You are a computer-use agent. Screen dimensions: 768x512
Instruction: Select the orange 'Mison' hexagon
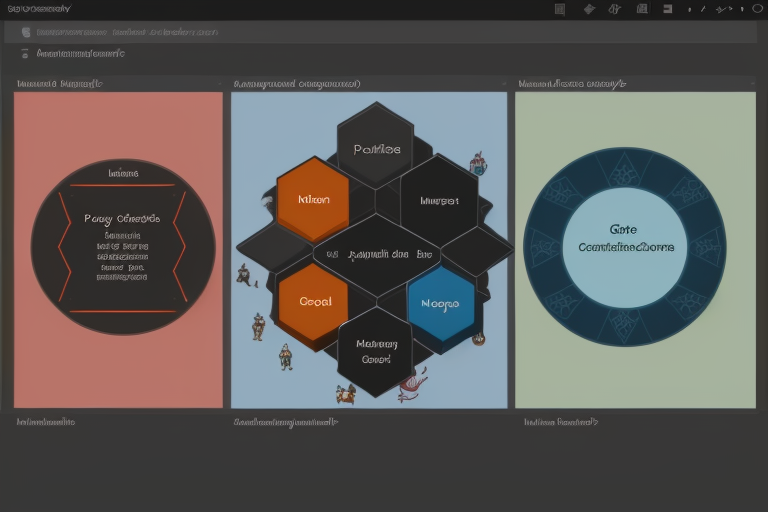313,198
